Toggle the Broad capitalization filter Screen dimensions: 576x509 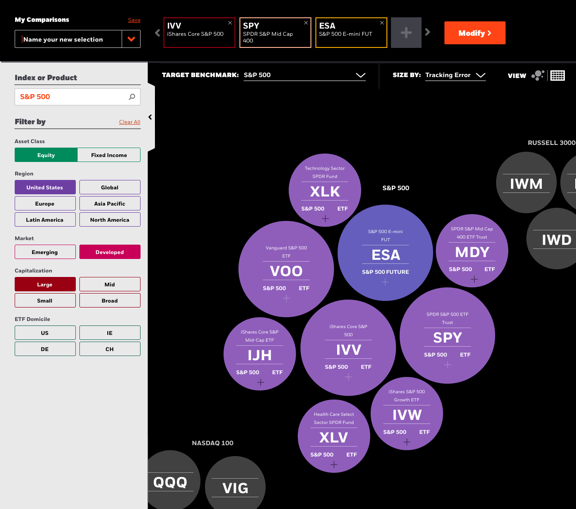coord(110,300)
